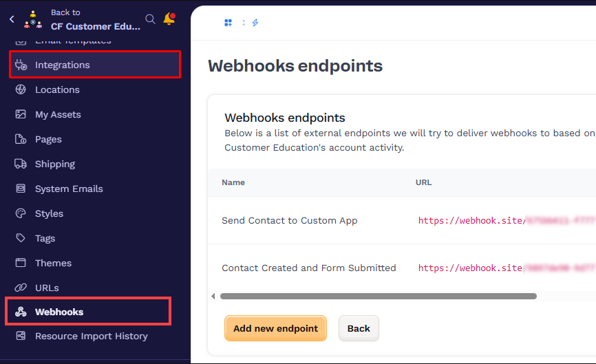596x364 pixels.
Task: Click the workspace team avatar icon
Action: coord(32,19)
